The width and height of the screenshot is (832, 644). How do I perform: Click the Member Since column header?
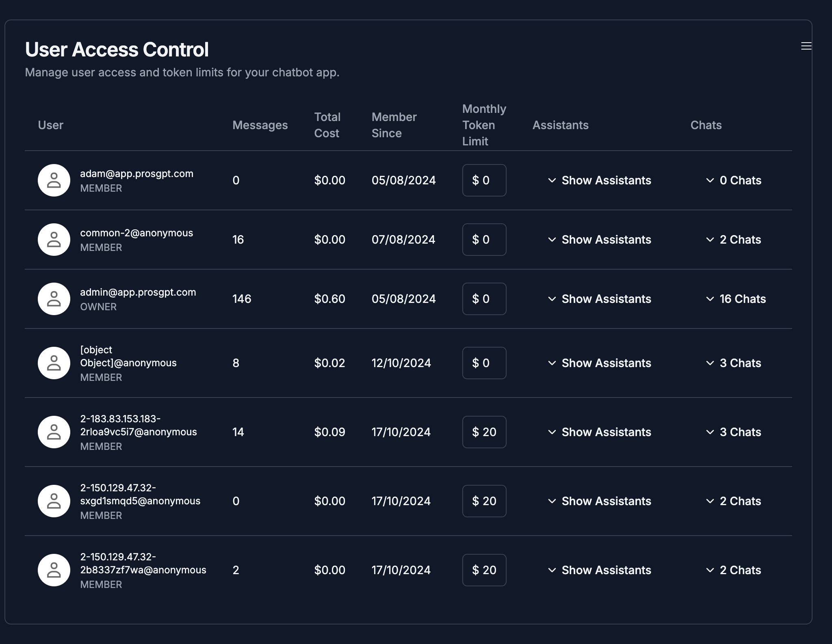click(x=394, y=125)
